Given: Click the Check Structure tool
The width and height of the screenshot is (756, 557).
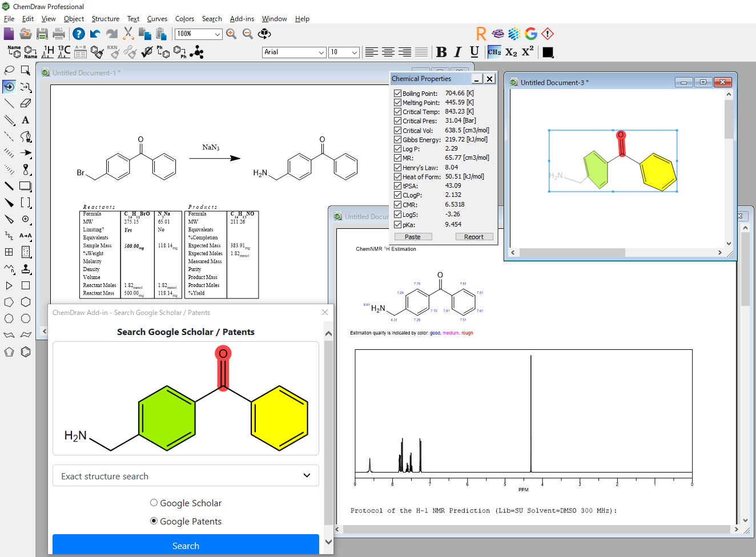Looking at the screenshot, I should [x=147, y=52].
